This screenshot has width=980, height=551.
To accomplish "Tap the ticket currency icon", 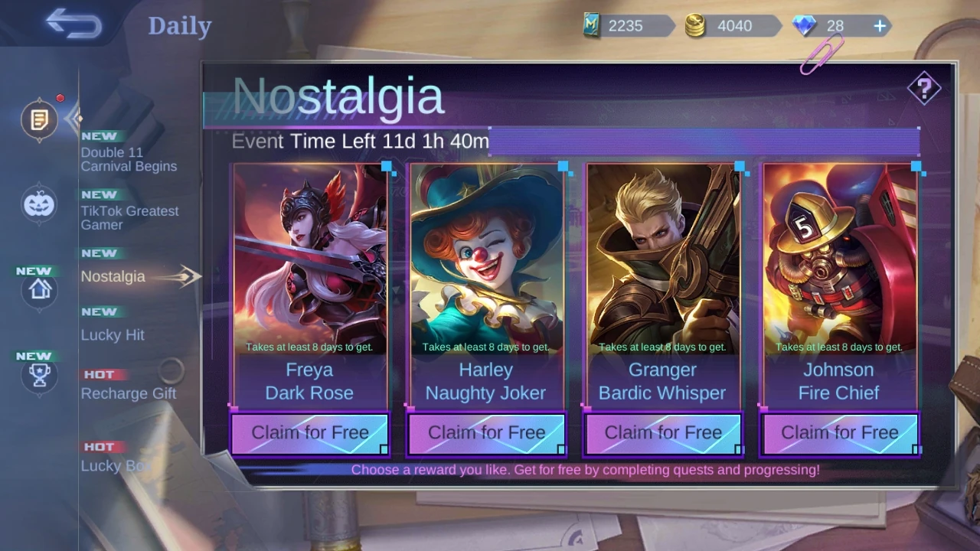I will point(591,26).
